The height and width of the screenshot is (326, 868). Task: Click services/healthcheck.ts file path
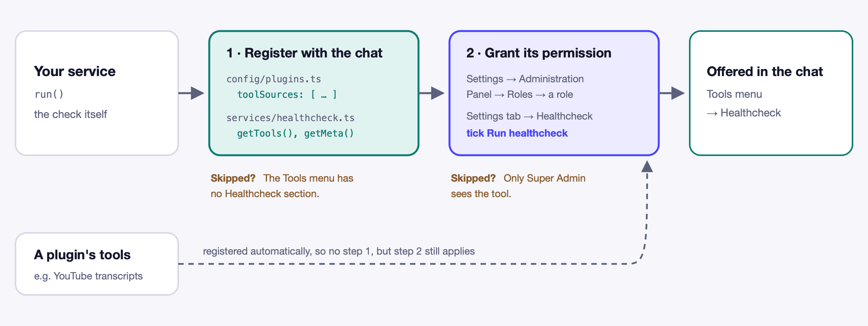[x=291, y=118]
